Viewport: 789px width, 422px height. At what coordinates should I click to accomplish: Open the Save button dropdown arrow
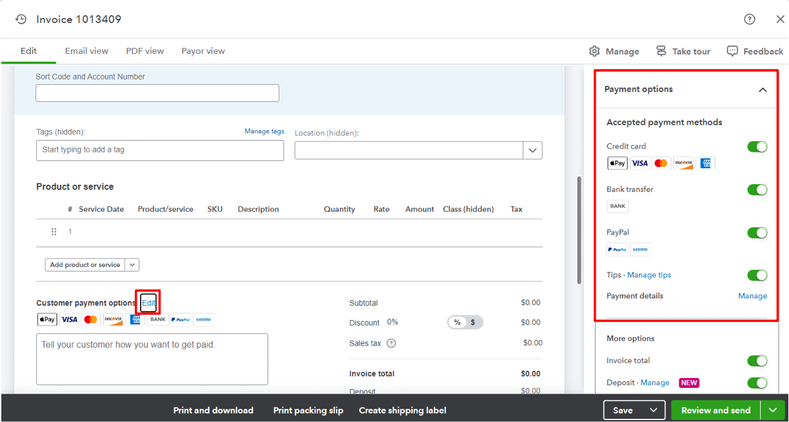654,410
